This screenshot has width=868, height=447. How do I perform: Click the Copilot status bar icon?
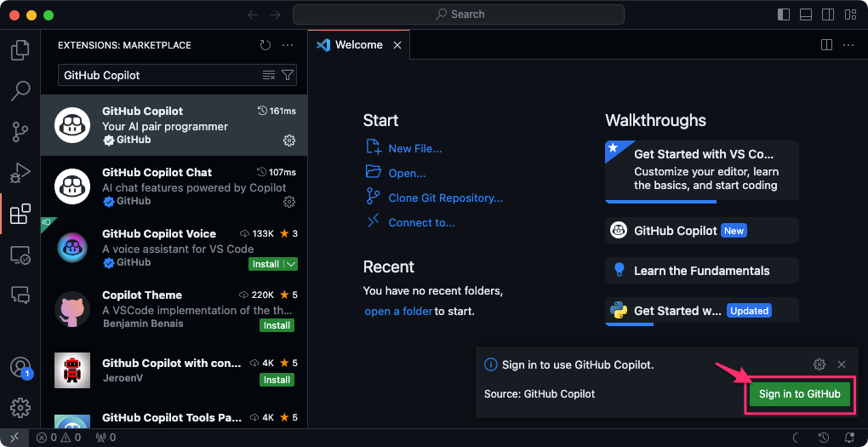click(x=796, y=438)
